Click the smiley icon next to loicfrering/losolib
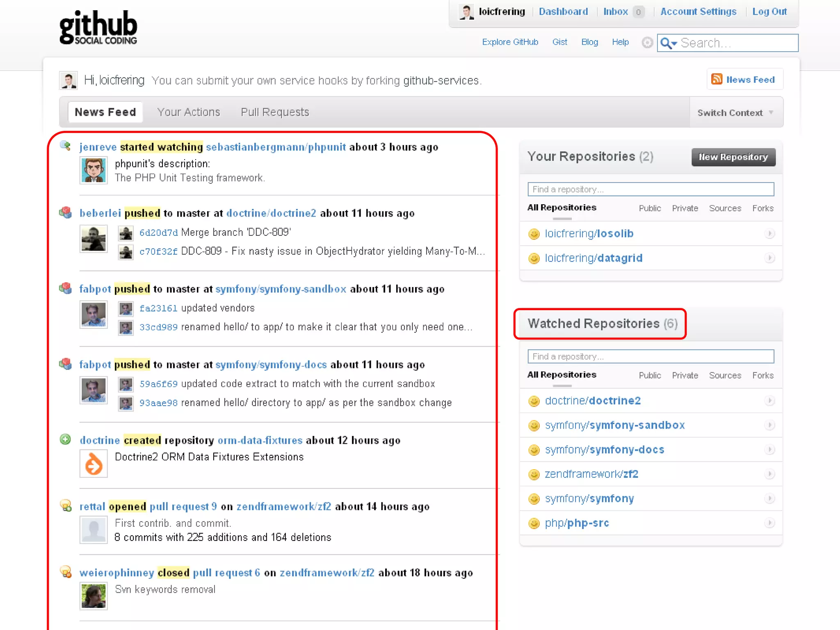Screen dimensions: 840x630 [534, 234]
